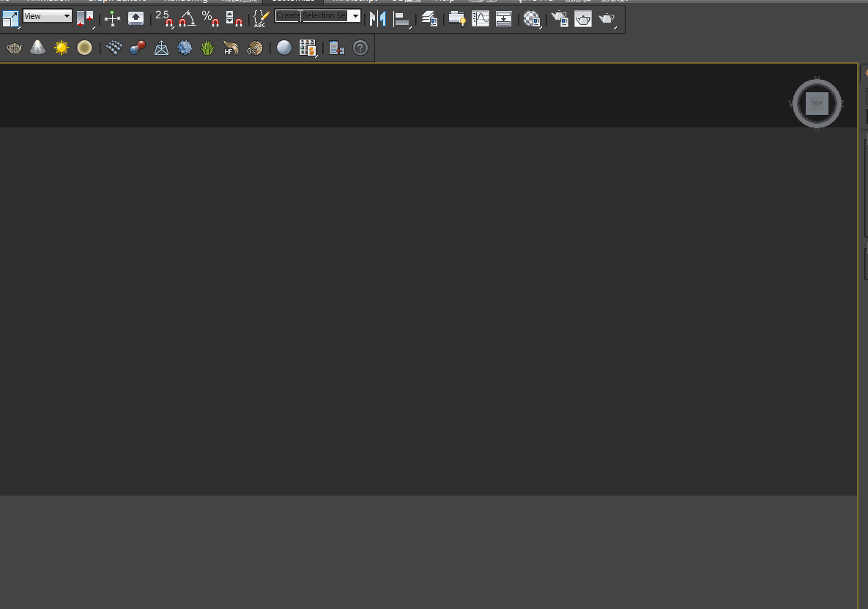Activate Select and Manipulate tool
Image resolution: width=868 pixels, height=609 pixels.
pos(112,19)
